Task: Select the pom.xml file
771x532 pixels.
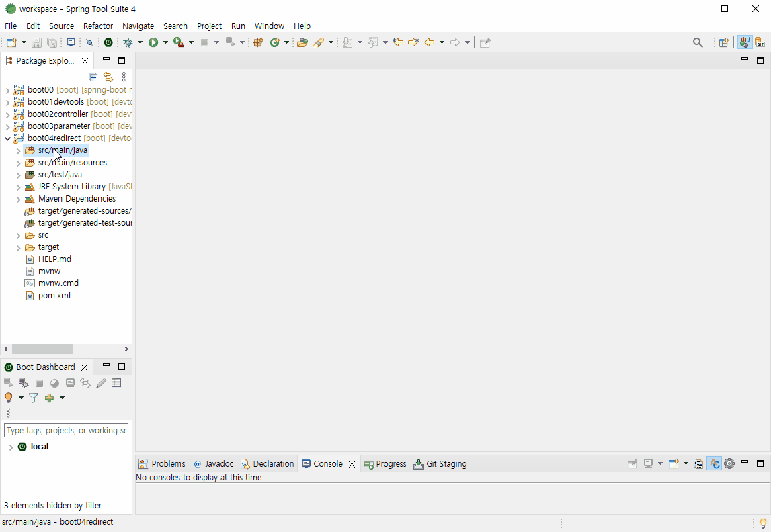Action: [x=54, y=296]
